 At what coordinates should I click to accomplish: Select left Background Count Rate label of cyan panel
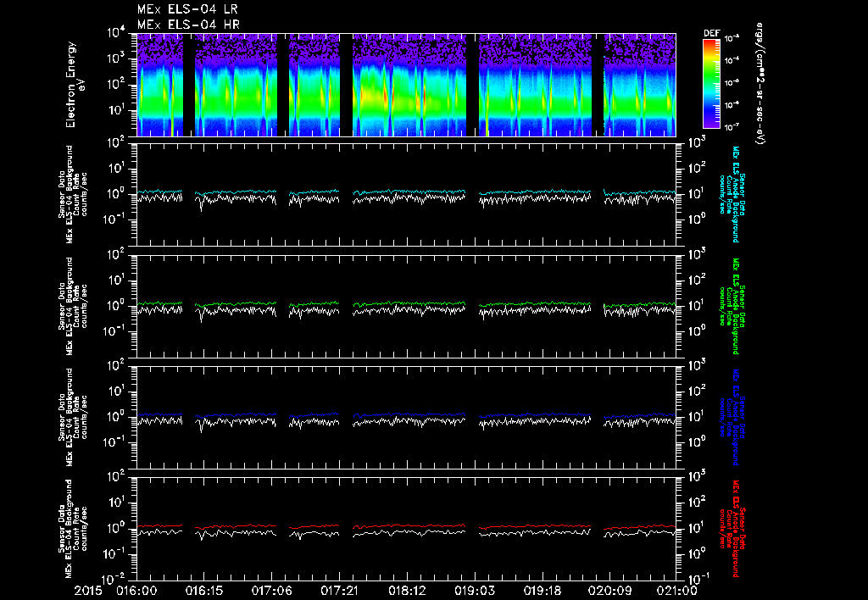tap(73, 195)
